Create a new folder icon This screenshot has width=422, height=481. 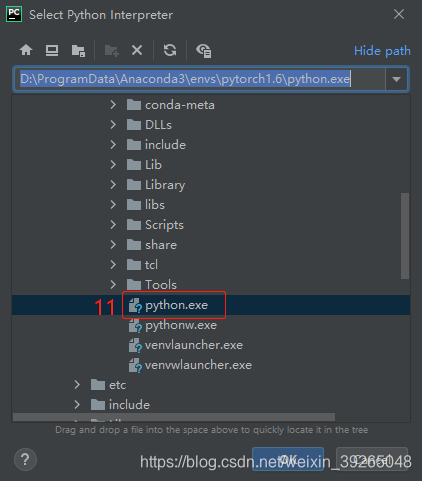[111, 51]
